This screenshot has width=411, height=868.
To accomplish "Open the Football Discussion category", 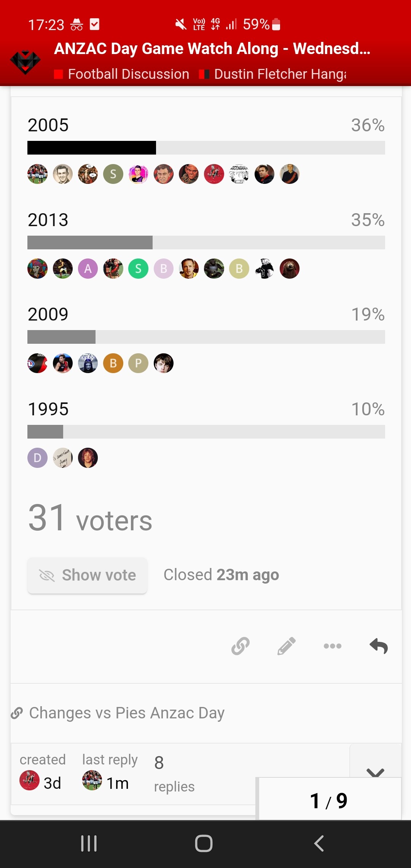I will coord(122,74).
